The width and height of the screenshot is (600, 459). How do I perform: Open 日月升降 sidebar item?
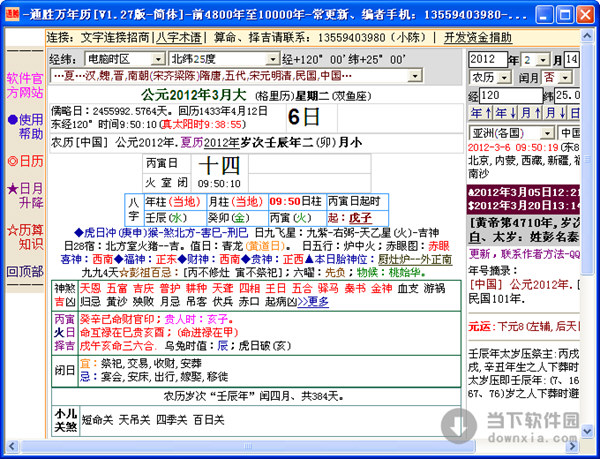coord(26,195)
